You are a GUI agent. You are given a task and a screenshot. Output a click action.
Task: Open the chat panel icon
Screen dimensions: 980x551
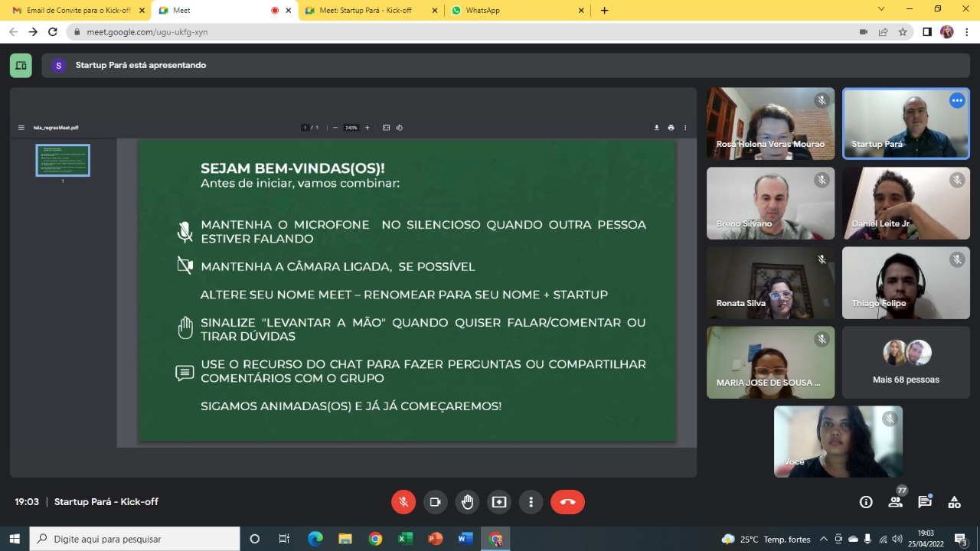pyautogui.click(x=925, y=502)
